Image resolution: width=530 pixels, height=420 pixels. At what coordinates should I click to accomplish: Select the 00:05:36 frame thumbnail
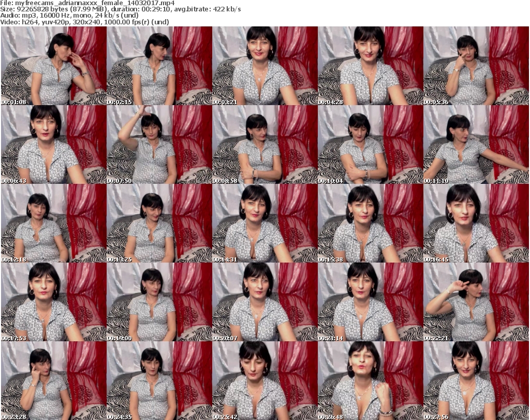(x=476, y=66)
